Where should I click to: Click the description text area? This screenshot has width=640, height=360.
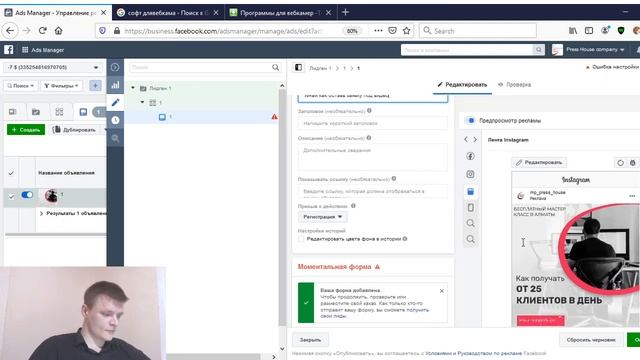(373, 157)
